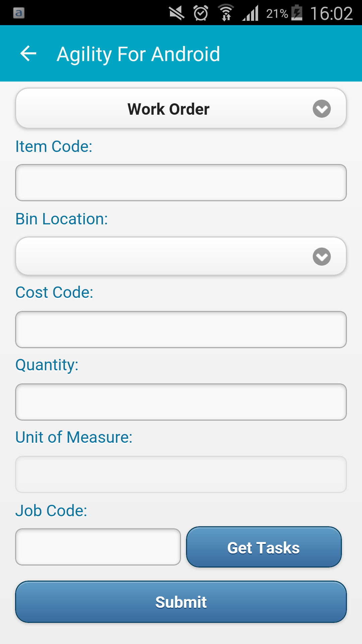Screen dimensions: 362x644
Task: Tap the app notification icon in status bar
Action: [x=19, y=13]
